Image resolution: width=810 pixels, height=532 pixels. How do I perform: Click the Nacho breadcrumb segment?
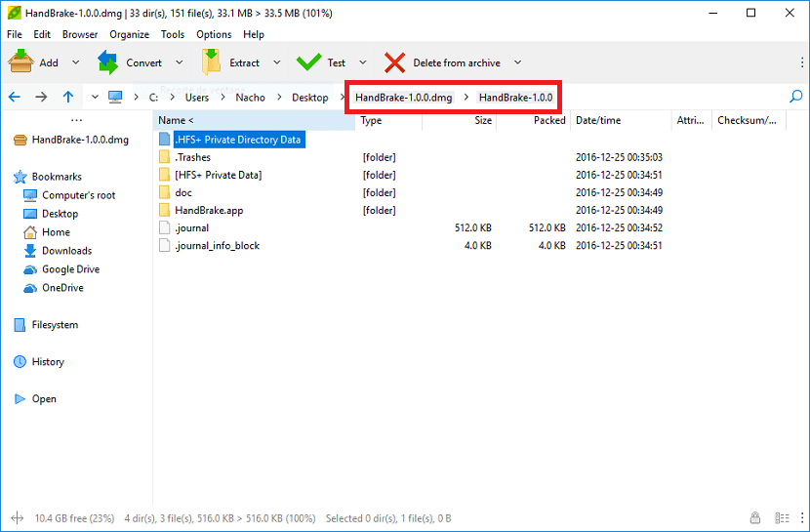tap(251, 97)
